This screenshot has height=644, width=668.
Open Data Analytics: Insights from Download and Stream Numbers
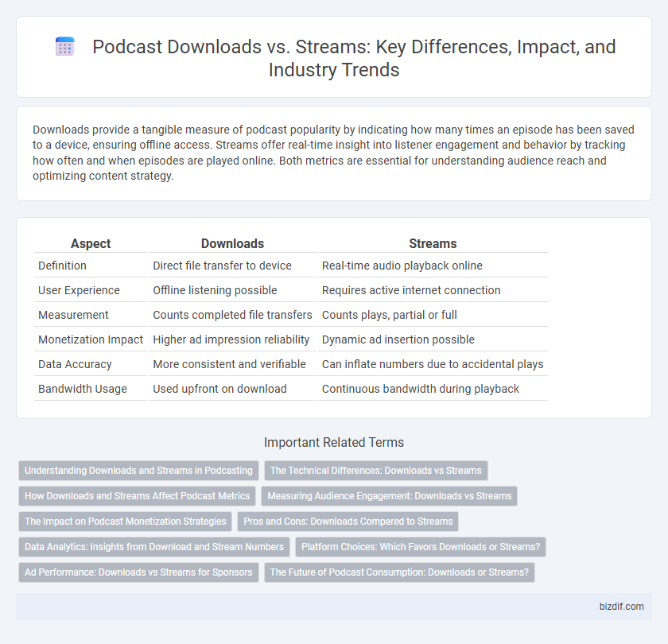click(x=154, y=547)
